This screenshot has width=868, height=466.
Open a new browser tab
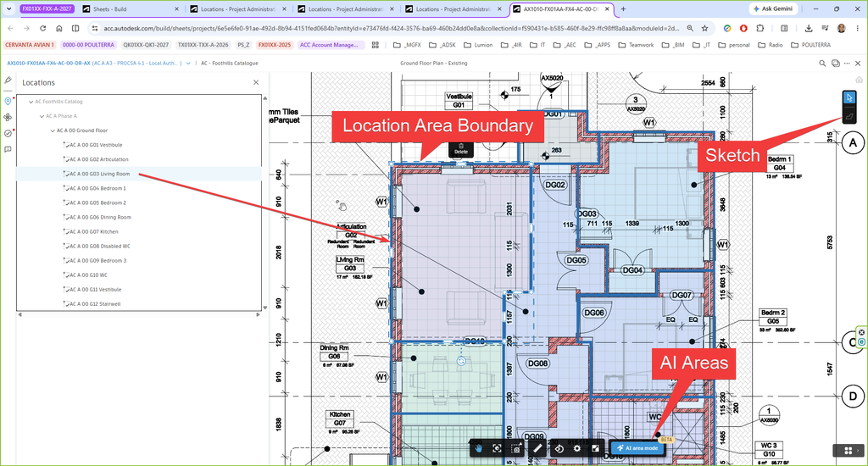click(623, 8)
